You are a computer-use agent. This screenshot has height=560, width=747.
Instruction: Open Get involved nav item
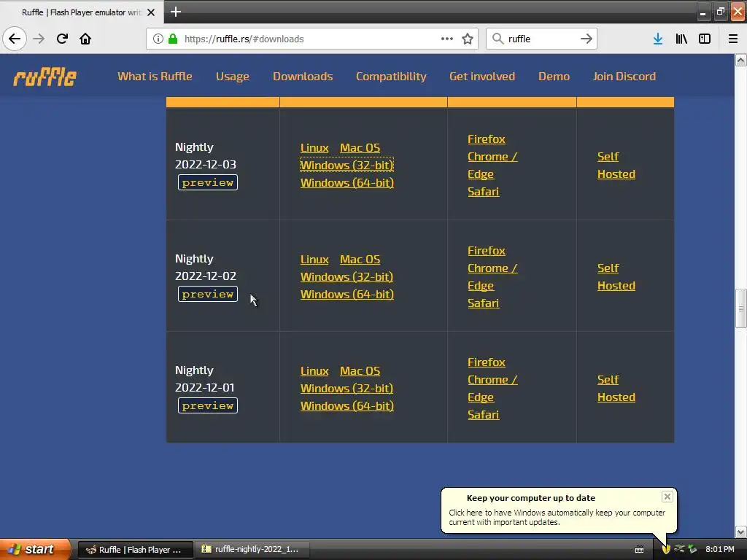click(x=482, y=76)
